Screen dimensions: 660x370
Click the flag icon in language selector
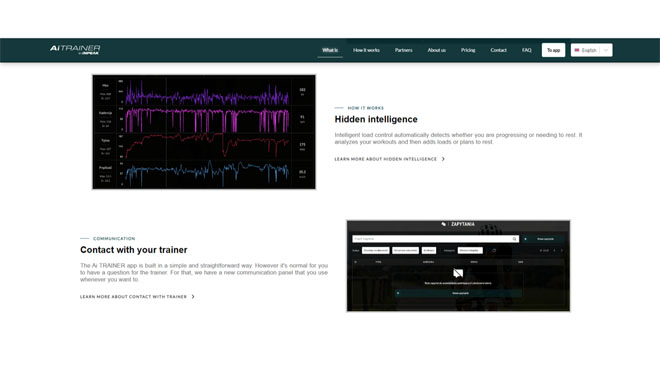tap(577, 50)
